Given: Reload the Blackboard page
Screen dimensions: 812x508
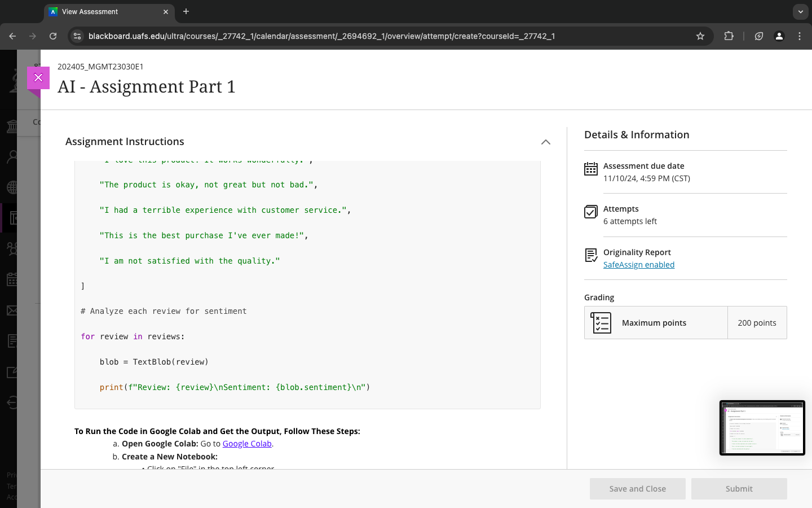Looking at the screenshot, I should (x=53, y=36).
